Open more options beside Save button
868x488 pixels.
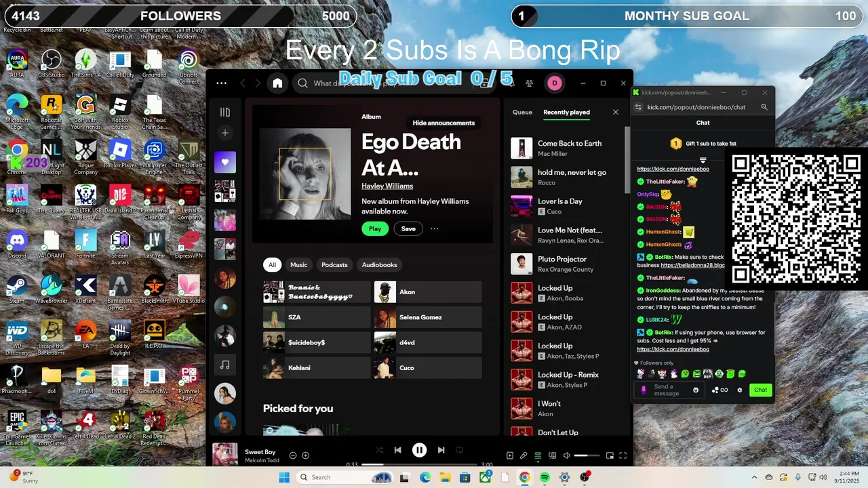[434, 228]
